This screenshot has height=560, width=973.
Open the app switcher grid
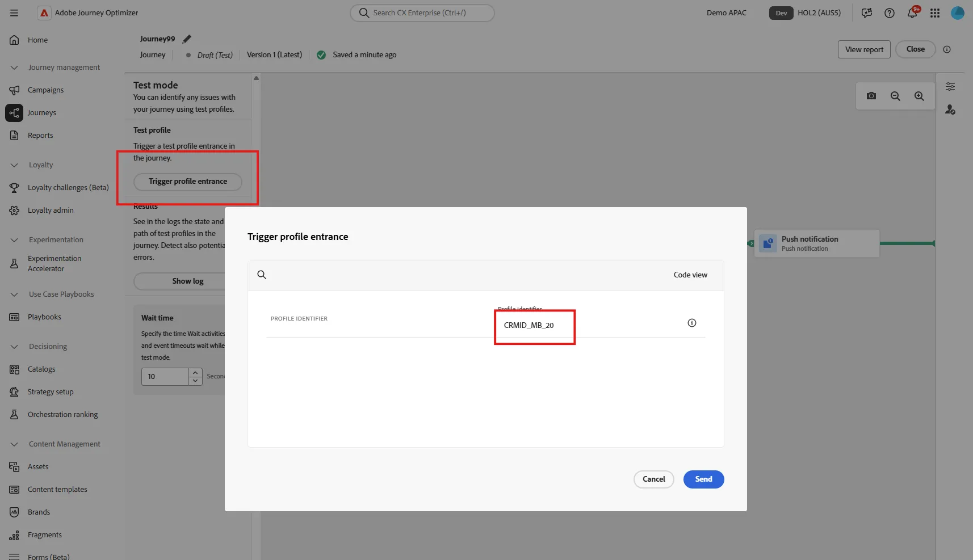click(935, 12)
